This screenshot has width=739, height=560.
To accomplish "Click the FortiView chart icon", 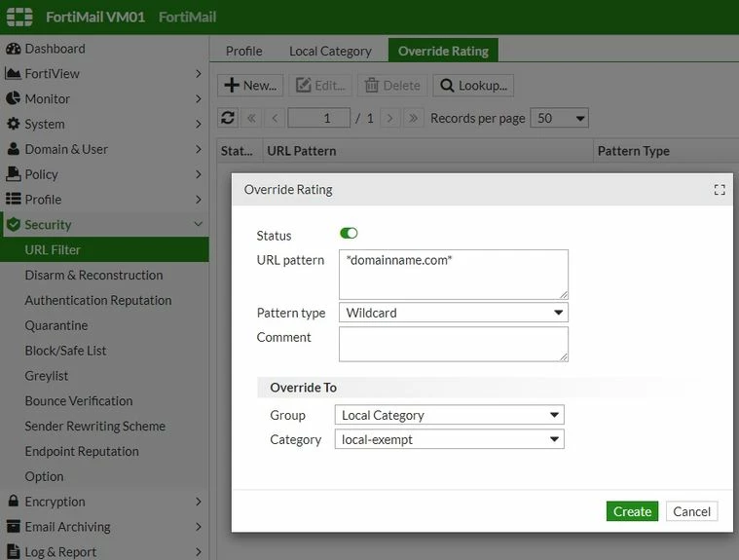I will point(13,74).
